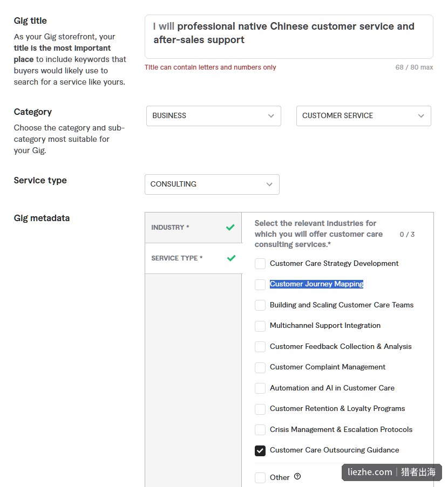Image resolution: width=448 pixels, height=487 pixels.
Task: Click the green checkmark beside INDUSTRY
Action: tap(230, 228)
